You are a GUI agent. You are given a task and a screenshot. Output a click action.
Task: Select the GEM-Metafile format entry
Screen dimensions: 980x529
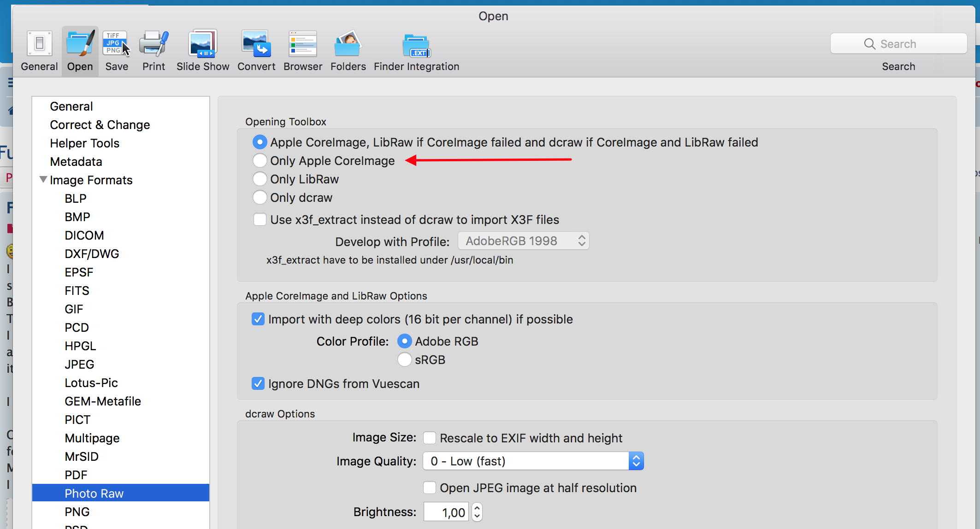point(121,401)
